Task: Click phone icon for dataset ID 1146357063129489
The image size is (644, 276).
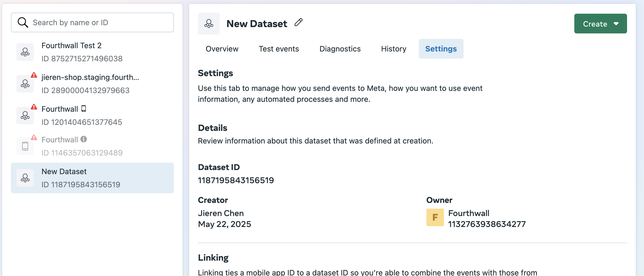Action: click(x=25, y=146)
